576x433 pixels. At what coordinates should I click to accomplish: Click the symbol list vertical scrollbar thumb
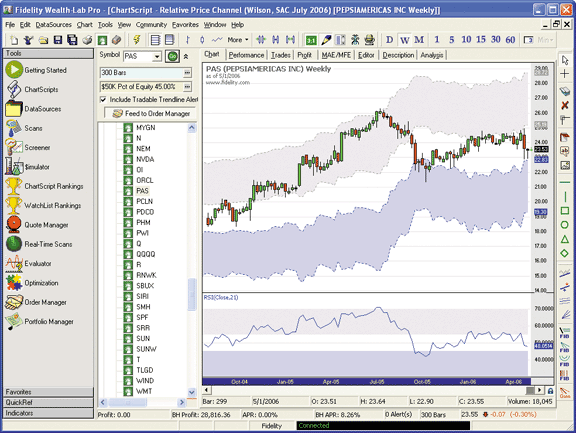pos(192,294)
